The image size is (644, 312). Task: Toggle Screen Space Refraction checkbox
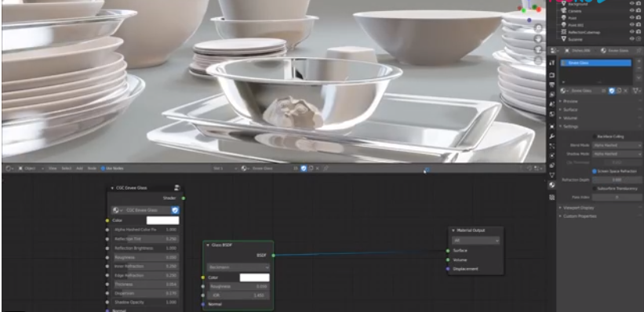595,171
